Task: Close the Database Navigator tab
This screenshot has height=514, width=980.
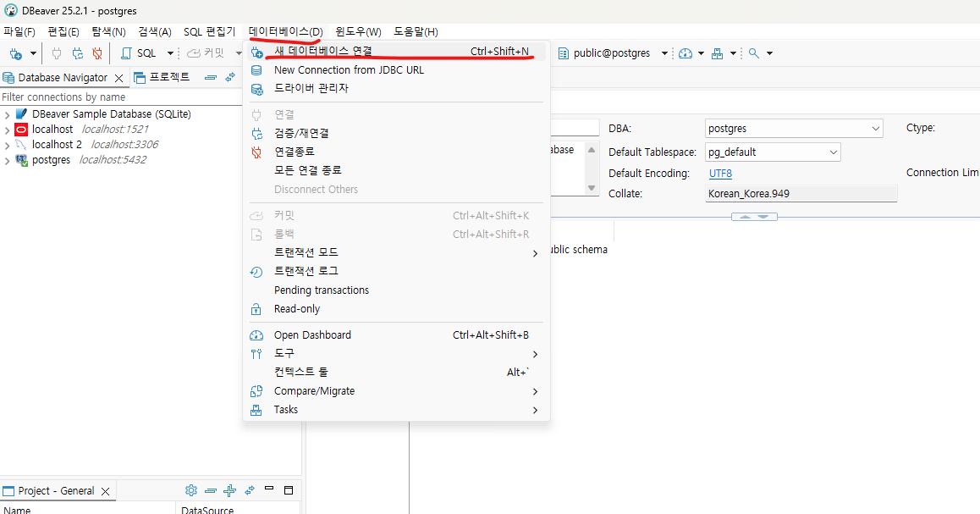Action: click(118, 78)
